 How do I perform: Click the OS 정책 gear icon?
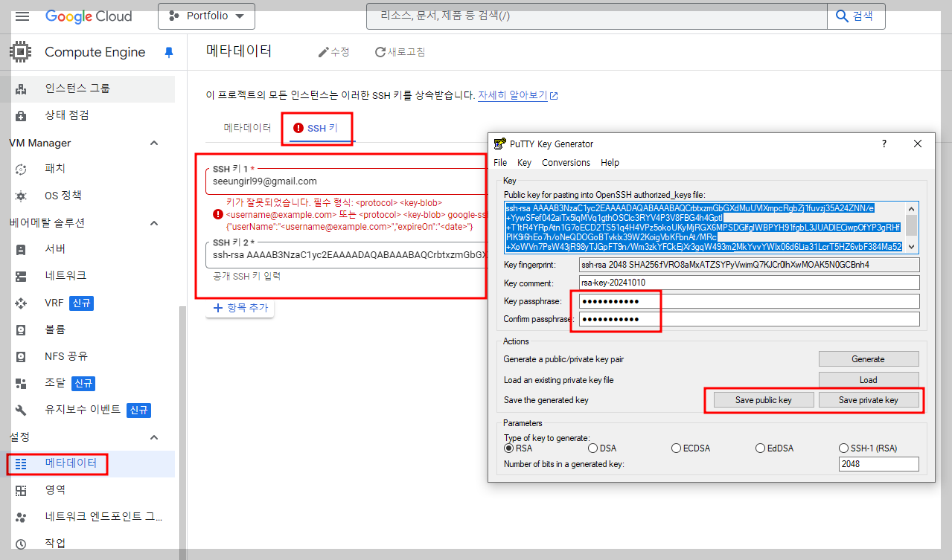(x=21, y=196)
